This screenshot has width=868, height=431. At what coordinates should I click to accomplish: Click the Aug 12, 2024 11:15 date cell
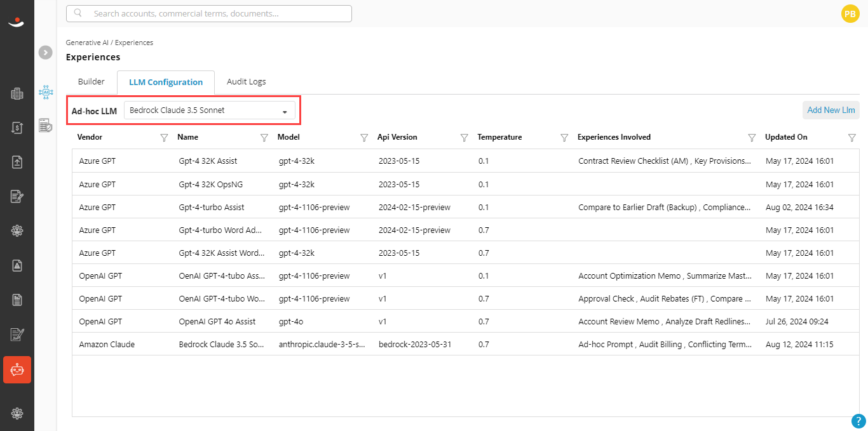pos(799,344)
